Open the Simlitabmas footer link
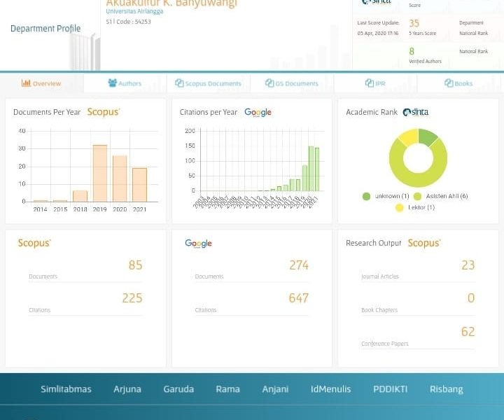Image resolution: width=504 pixels, height=420 pixels. pos(66,389)
